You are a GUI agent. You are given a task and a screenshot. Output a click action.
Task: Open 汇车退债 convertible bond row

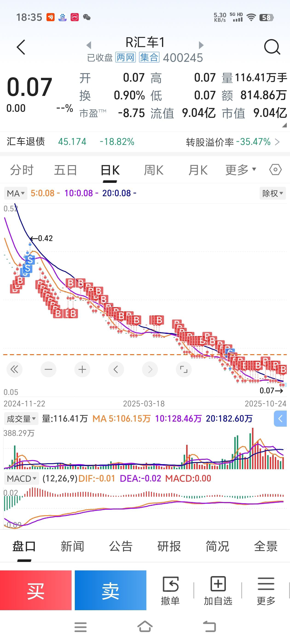tap(145, 142)
